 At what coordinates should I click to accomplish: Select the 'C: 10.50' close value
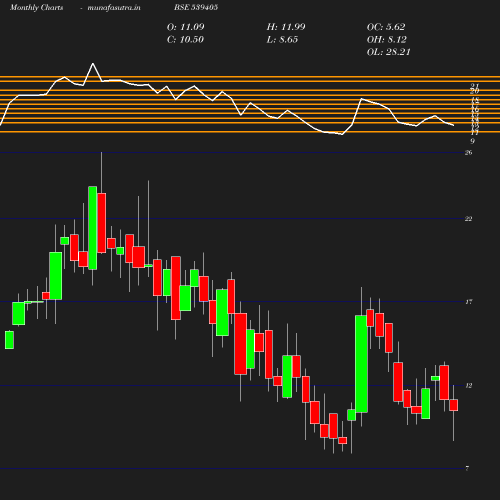tap(185, 39)
